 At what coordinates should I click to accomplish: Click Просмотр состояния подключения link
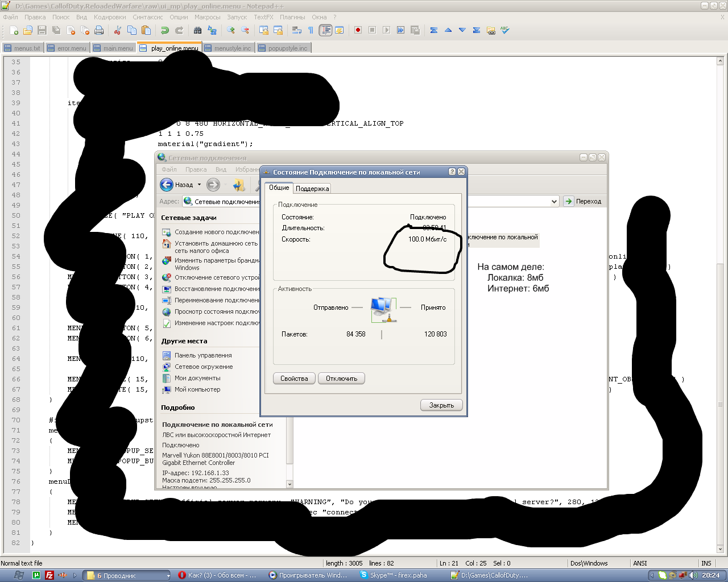coord(211,311)
